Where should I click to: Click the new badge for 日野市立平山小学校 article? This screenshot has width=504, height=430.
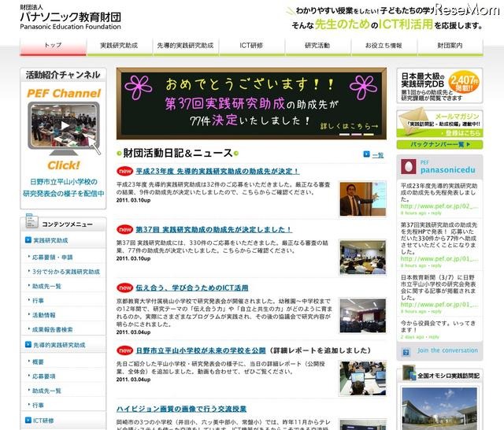point(125,350)
